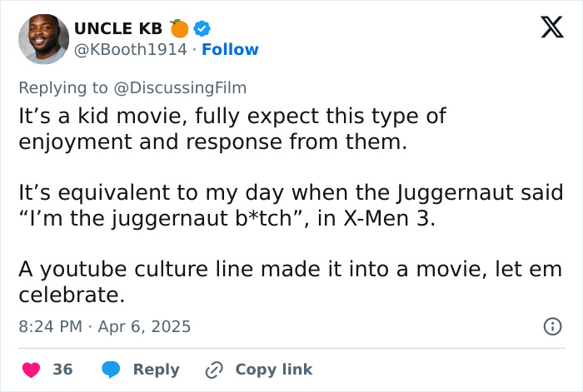Click the blue speech bubble reply icon
Image resolution: width=583 pixels, height=392 pixels.
coord(111,370)
